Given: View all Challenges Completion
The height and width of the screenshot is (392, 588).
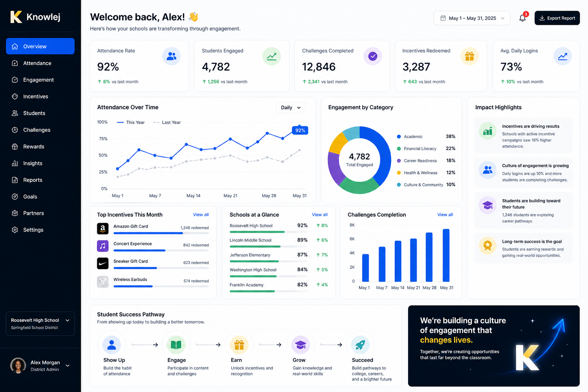Looking at the screenshot, I should [x=445, y=215].
